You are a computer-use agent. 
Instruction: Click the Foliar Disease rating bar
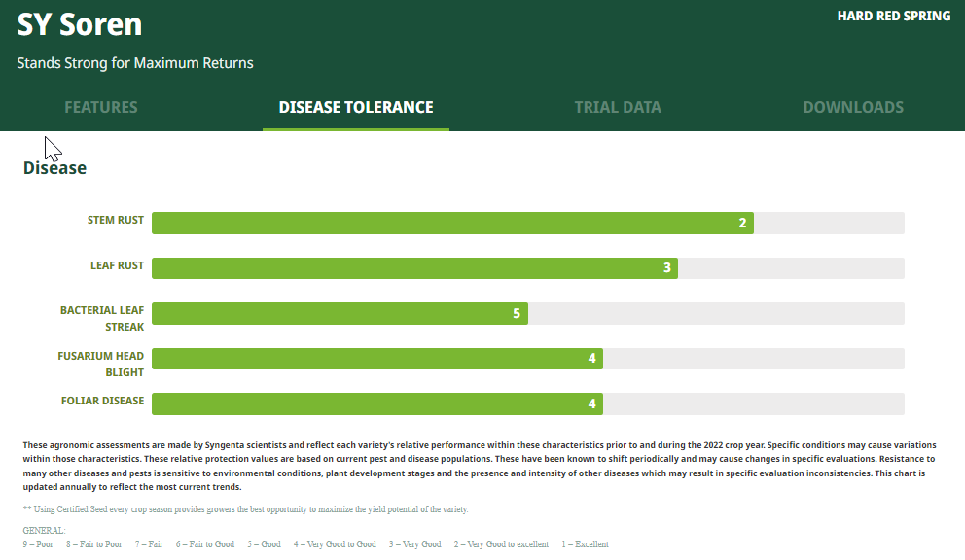(x=528, y=403)
